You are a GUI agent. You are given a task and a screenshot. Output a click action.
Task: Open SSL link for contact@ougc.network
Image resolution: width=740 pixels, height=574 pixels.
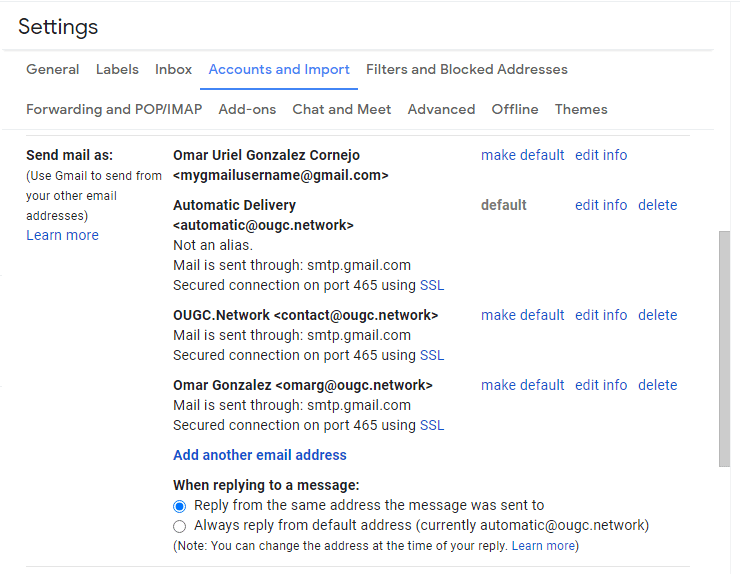tap(432, 355)
